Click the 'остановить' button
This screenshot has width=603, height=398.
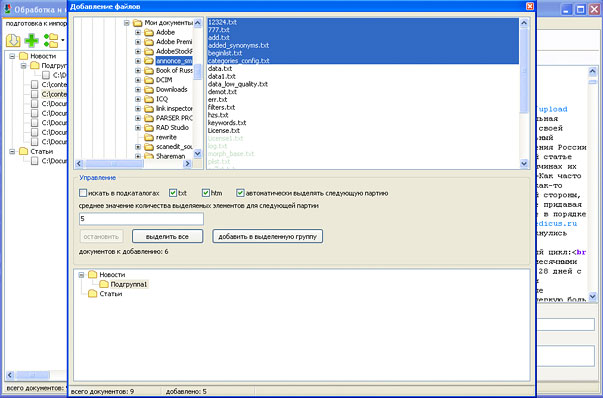point(101,236)
